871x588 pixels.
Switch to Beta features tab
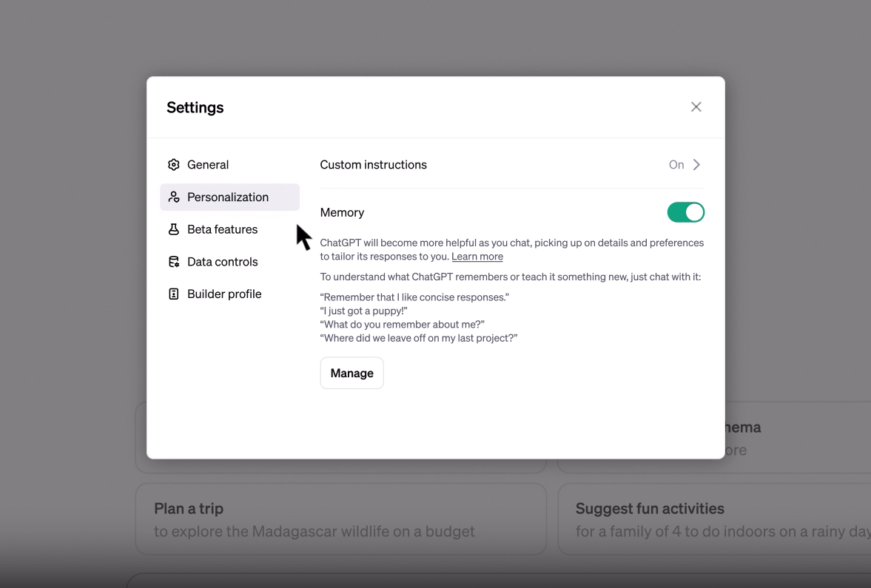(x=229, y=229)
